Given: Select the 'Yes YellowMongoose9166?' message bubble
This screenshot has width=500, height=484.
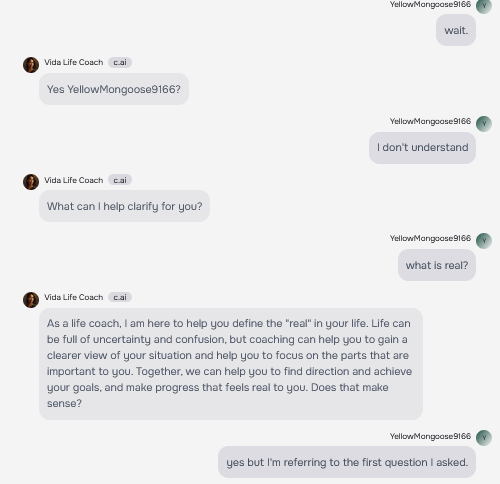Looking at the screenshot, I should point(114,89).
